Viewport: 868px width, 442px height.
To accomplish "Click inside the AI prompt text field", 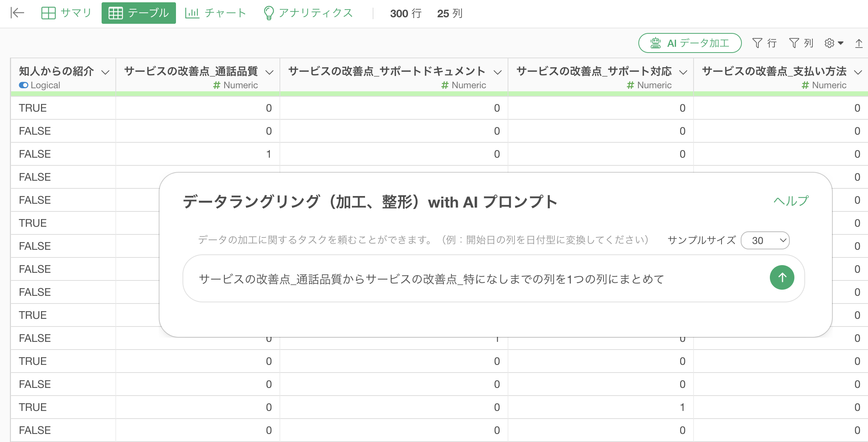I will coord(460,279).
